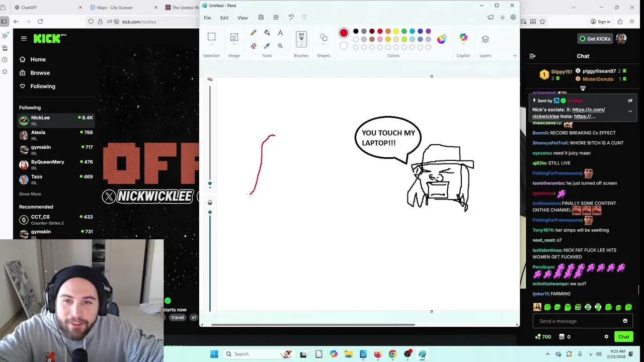Reload the Kick browser page
The image size is (644, 362).
click(40, 22)
